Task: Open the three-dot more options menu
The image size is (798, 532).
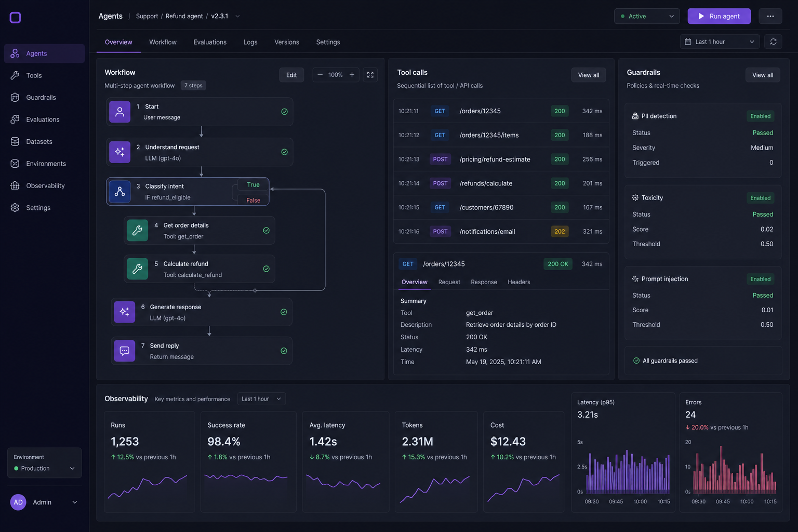Action: (770, 16)
